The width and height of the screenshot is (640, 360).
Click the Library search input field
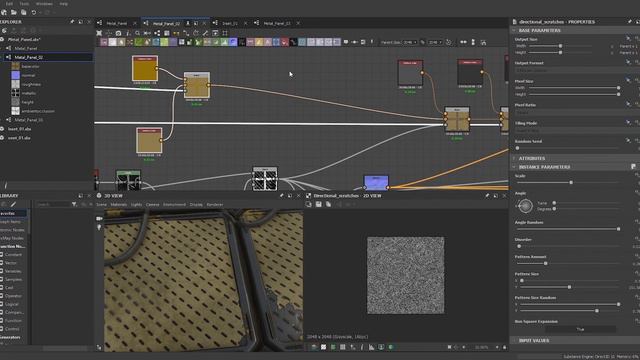53,204
